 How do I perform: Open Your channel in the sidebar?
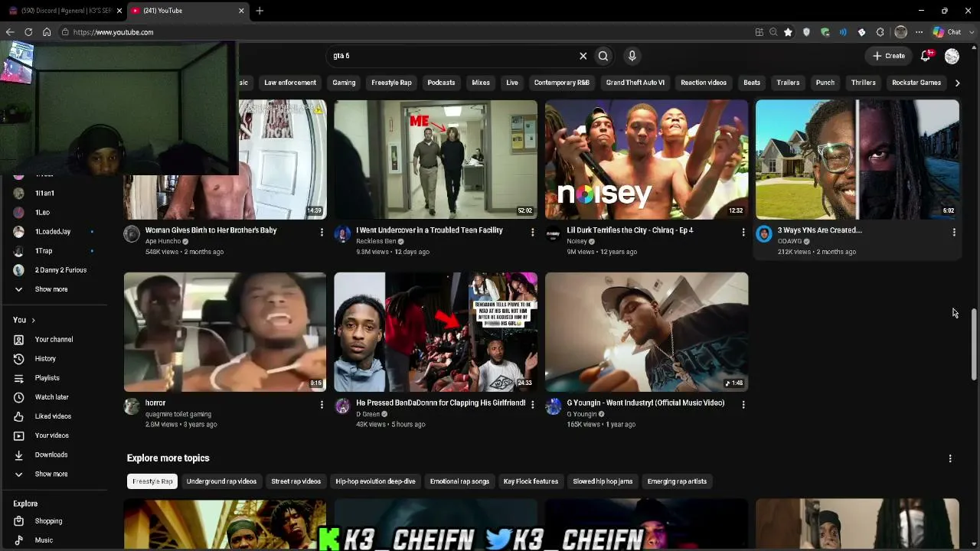[x=54, y=340]
